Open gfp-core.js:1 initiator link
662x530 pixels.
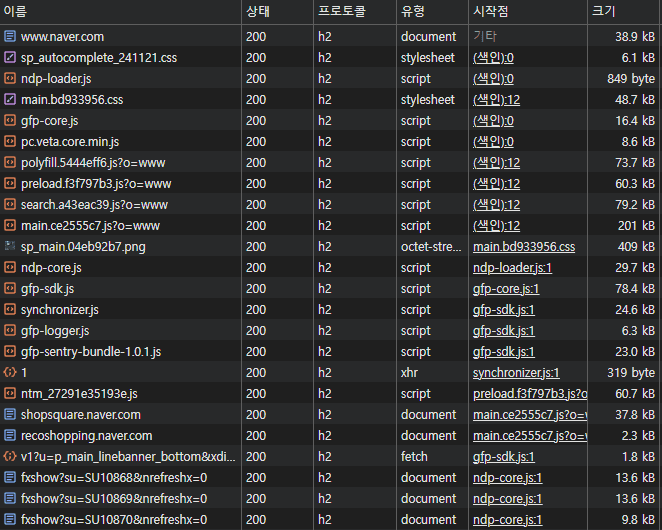[x=506, y=289]
